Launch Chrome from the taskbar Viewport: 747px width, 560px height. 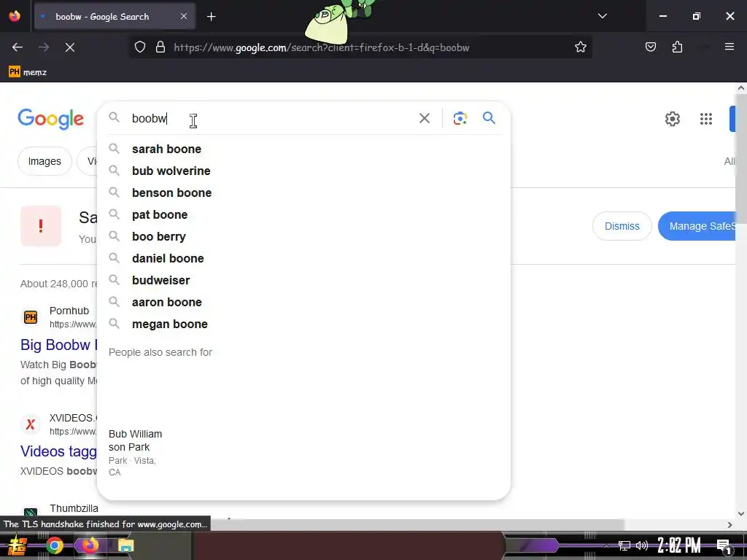54,545
